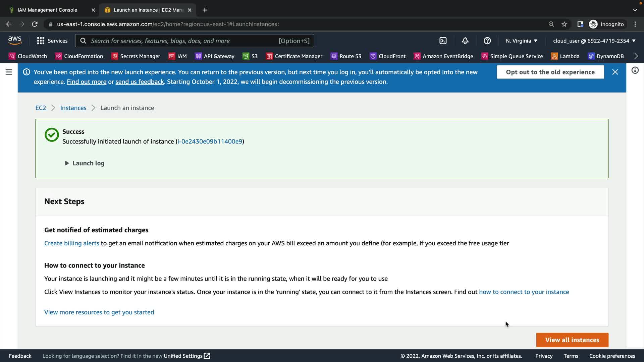This screenshot has height=362, width=644.
Task: Open the hamburger side navigation menu
Action: pyautogui.click(x=9, y=72)
